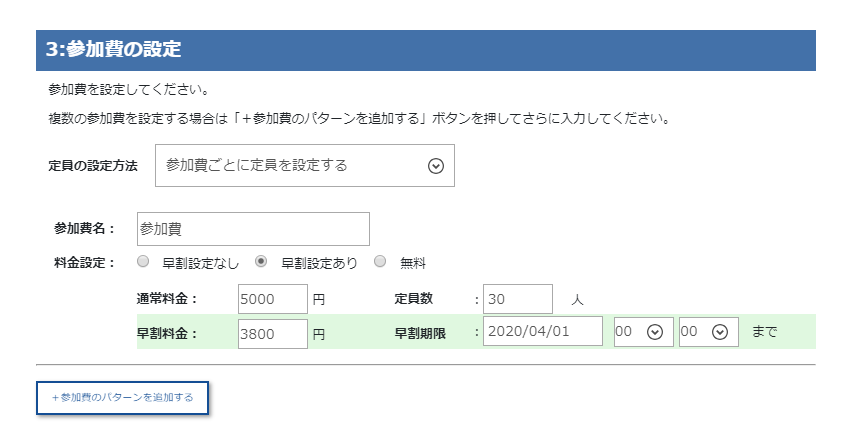Click the 3:参加費の設定 section header
This screenshot has height=427, width=864.
coord(426,50)
